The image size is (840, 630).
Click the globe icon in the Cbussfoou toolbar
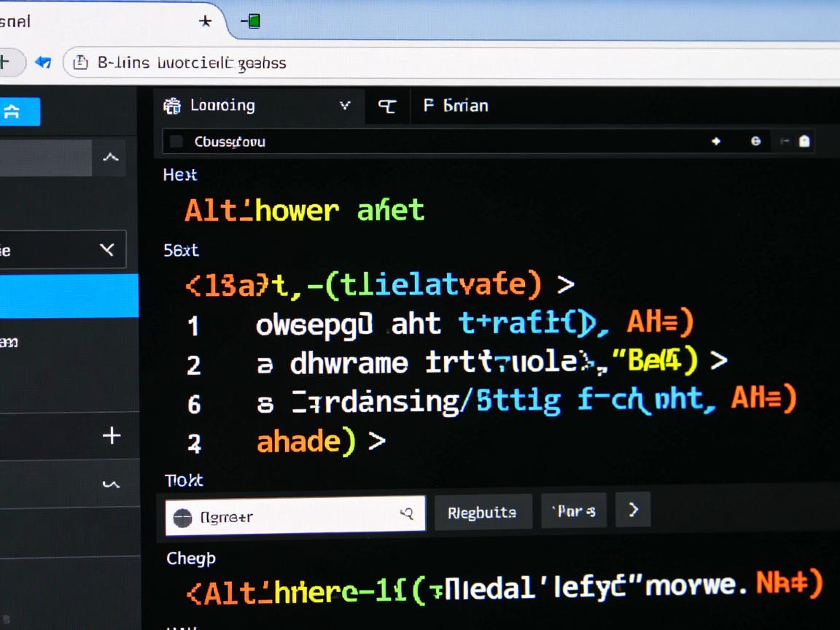click(755, 141)
